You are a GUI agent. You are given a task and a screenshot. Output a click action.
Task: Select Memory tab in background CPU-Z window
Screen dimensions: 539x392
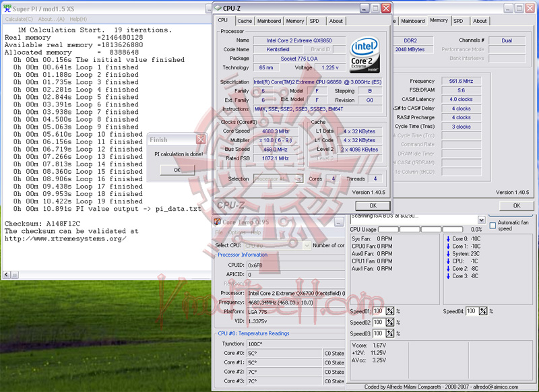(x=439, y=20)
